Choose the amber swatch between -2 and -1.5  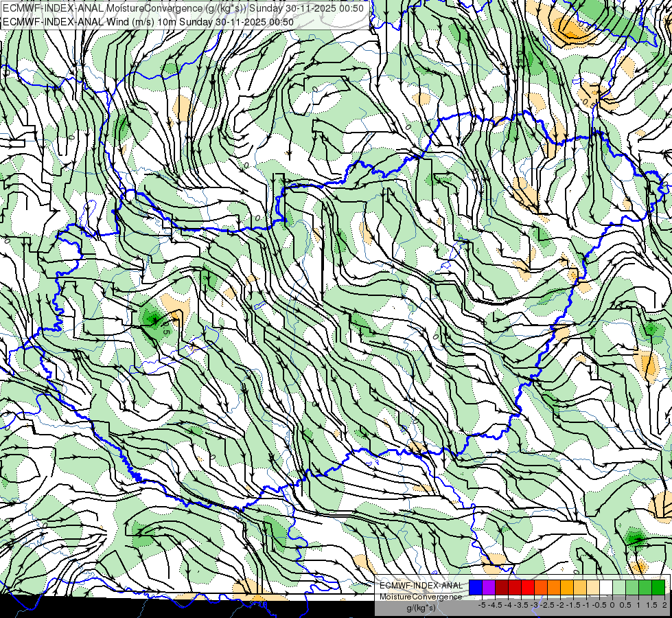pyautogui.click(x=567, y=588)
